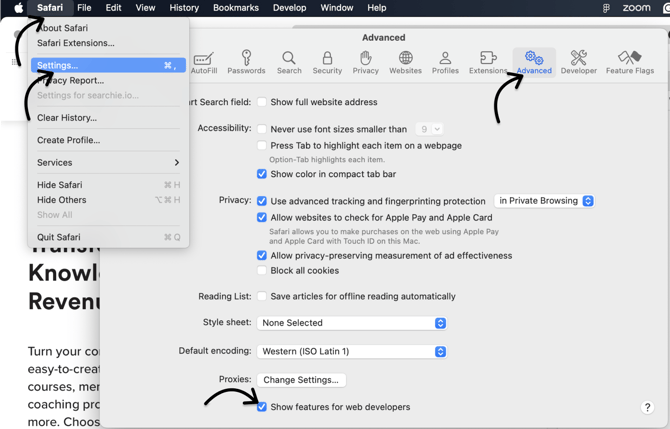
Task: Open the Privacy settings tab
Action: click(365, 62)
